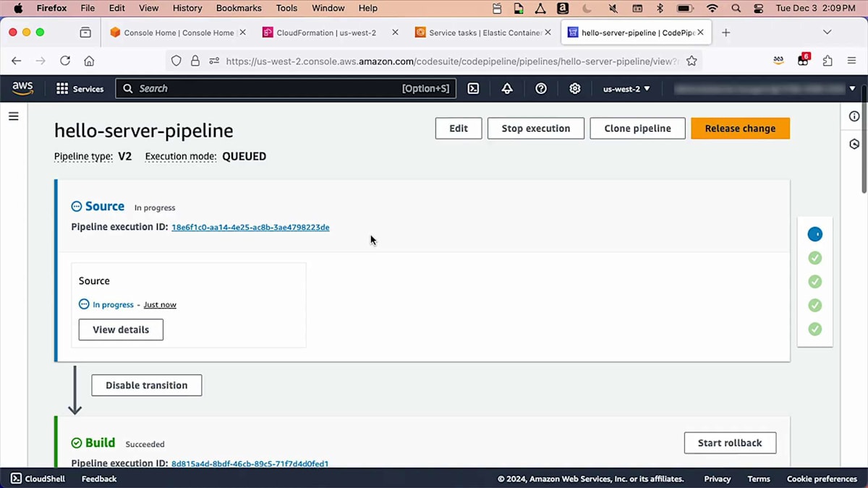Open the History menu
Viewport: 868px width, 488px height.
(x=187, y=8)
